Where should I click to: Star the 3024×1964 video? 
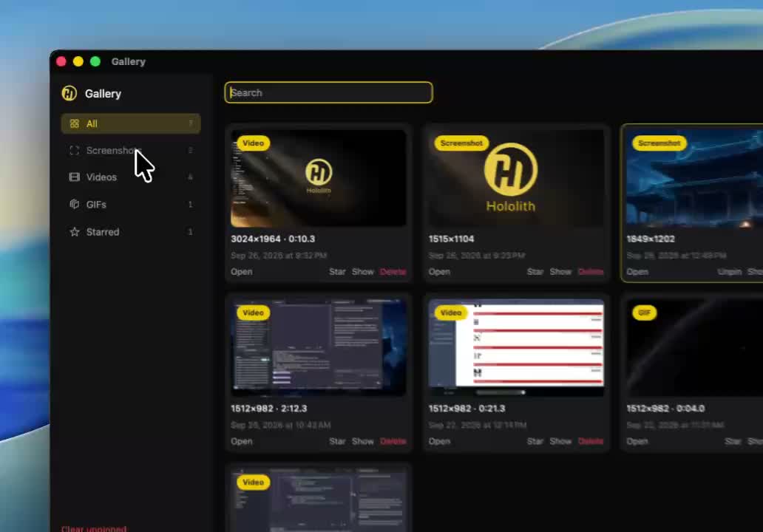tap(337, 271)
